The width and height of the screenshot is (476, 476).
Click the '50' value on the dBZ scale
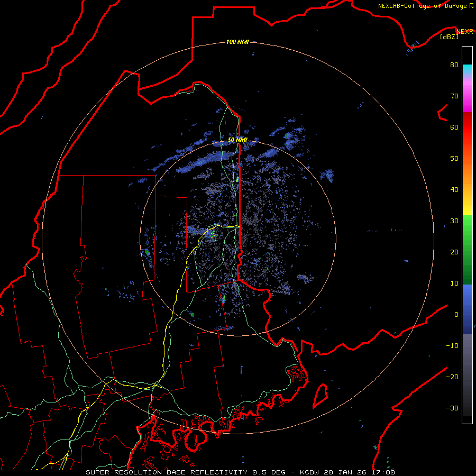pyautogui.click(x=454, y=159)
